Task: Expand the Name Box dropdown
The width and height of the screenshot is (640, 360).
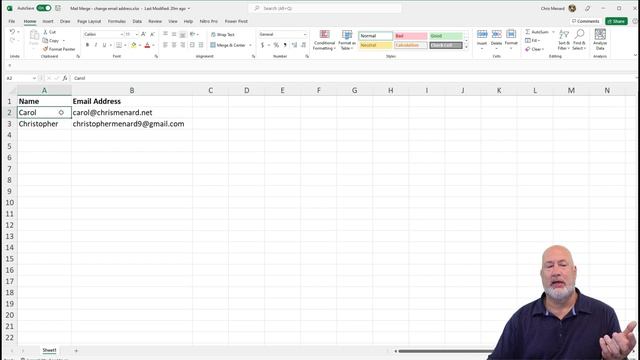Action: [x=34, y=78]
